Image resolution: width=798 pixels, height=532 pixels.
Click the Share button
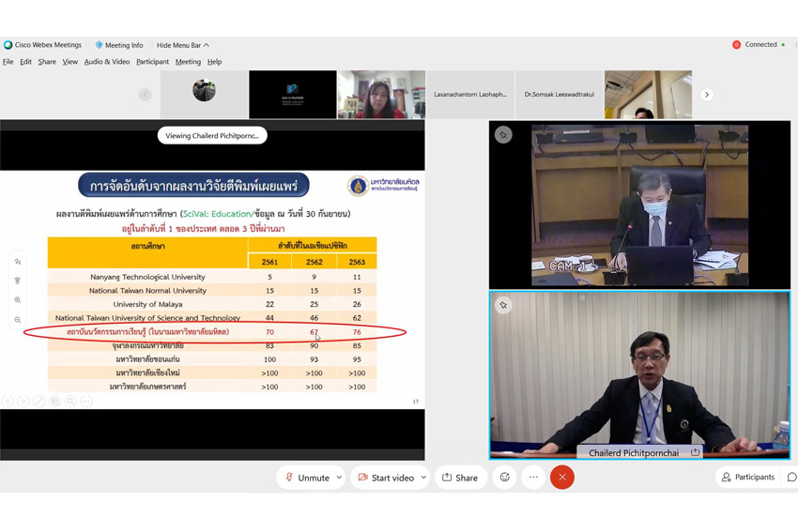[x=460, y=477]
